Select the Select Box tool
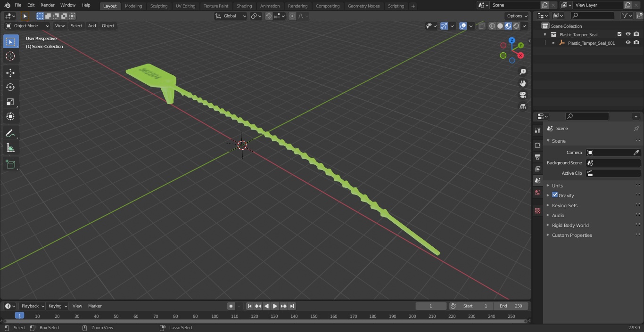 click(x=10, y=41)
